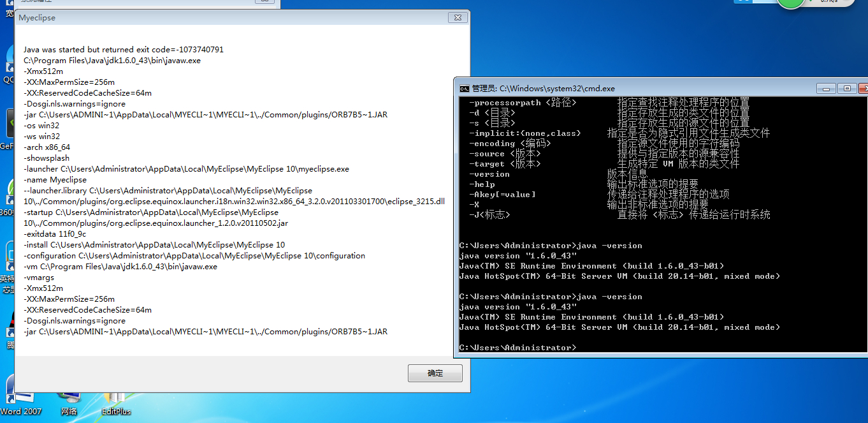Viewport: 868px width, 423px height.
Task: Close the background window behind Myeclipse dialog
Action: pos(264,2)
